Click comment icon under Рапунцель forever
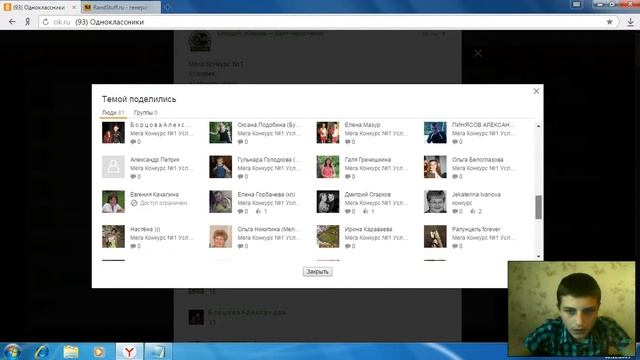Screen dimensions: 640x360 point(455,246)
